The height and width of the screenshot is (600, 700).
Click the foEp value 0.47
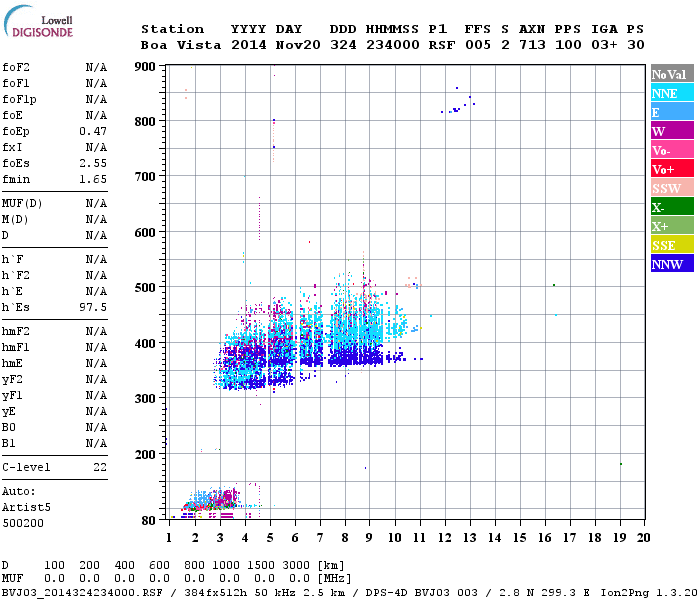coord(93,131)
